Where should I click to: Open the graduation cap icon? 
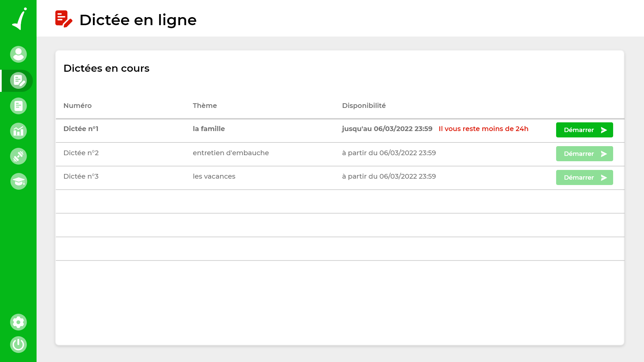(18, 181)
